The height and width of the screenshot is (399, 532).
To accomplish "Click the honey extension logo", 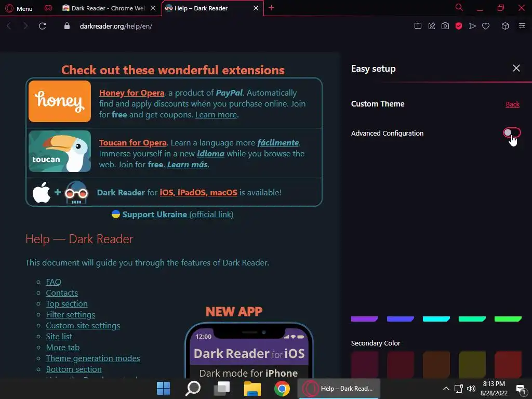I will (60, 101).
